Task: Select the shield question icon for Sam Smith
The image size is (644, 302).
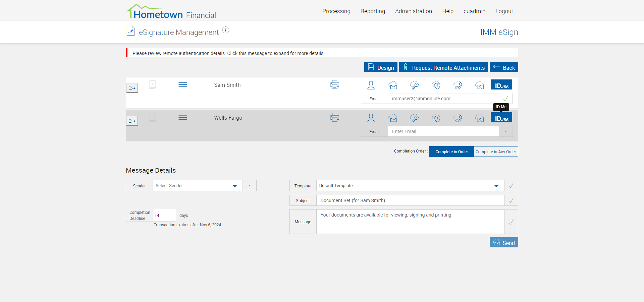Action: (436, 85)
